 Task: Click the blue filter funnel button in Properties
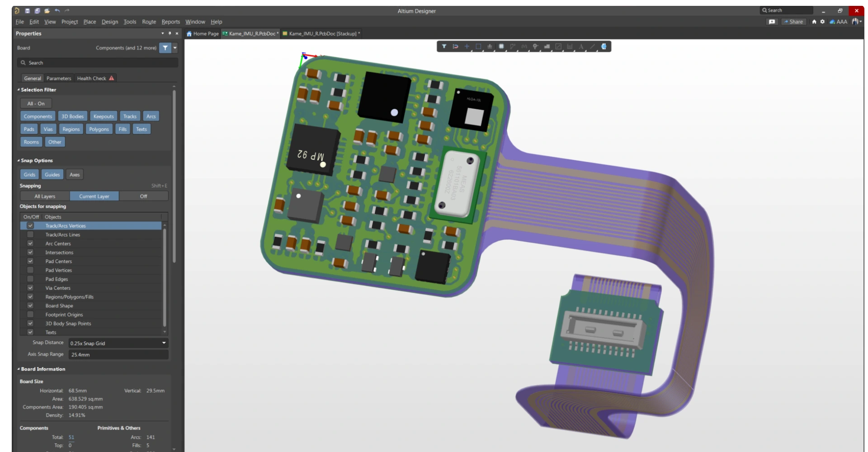(165, 48)
